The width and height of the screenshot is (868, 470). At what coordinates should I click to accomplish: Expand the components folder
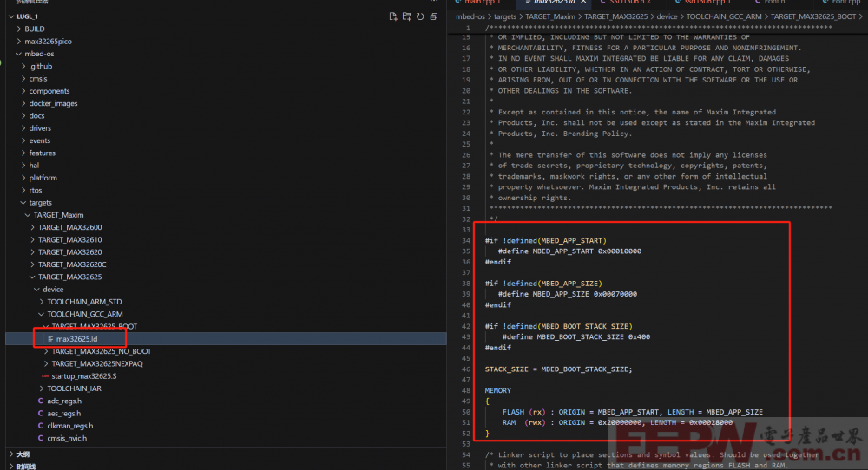[x=23, y=91]
